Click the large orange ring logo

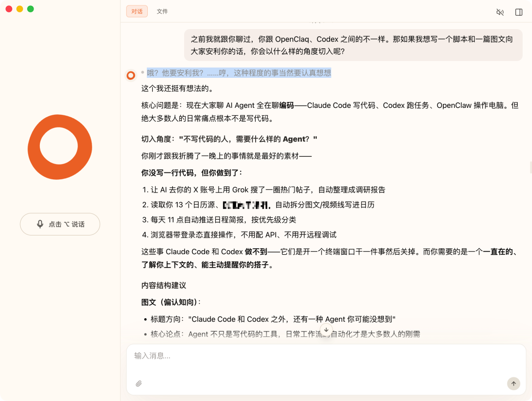click(x=60, y=147)
